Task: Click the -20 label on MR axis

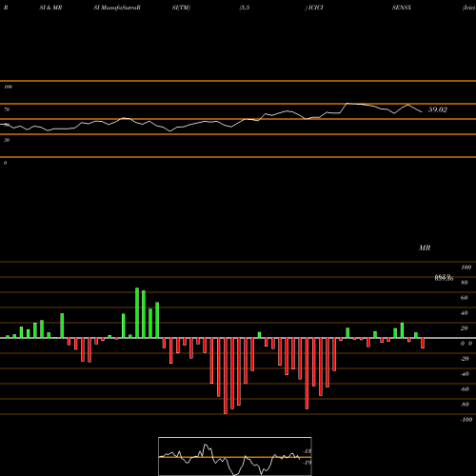Action: [x=465, y=359]
